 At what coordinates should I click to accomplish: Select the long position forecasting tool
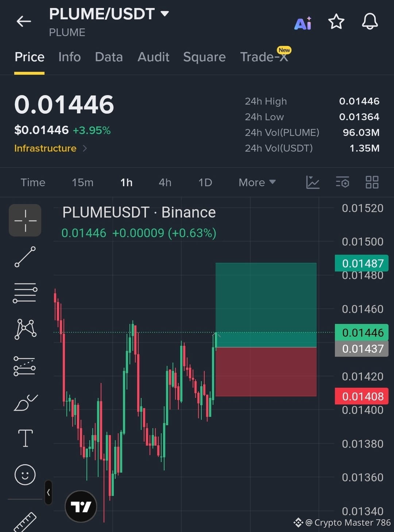coord(25,365)
